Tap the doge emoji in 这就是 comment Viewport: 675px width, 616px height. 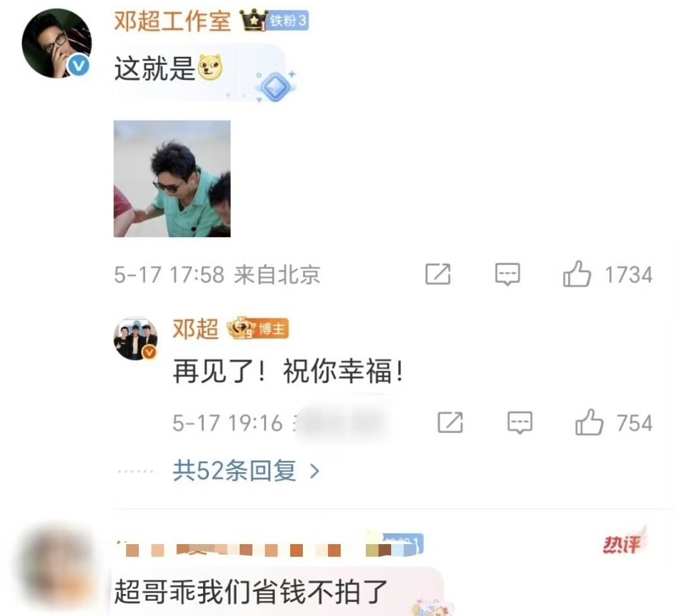(x=211, y=67)
